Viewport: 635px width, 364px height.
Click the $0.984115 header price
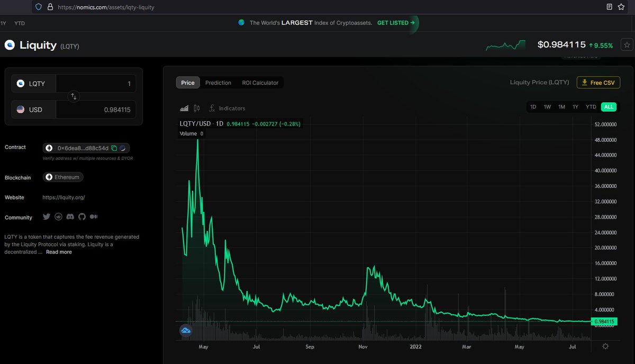pos(561,45)
